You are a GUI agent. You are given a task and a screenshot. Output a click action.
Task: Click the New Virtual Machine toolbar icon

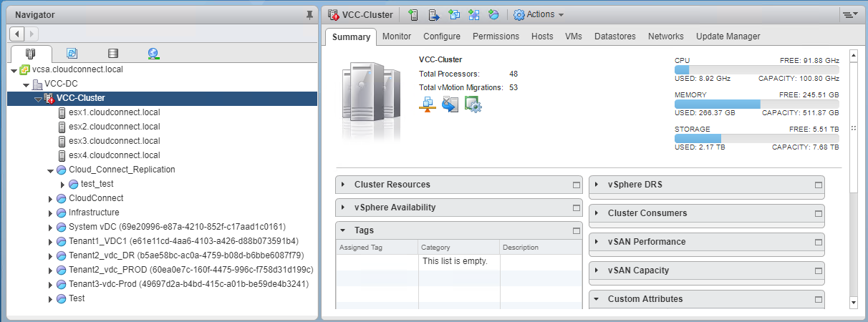coord(454,14)
